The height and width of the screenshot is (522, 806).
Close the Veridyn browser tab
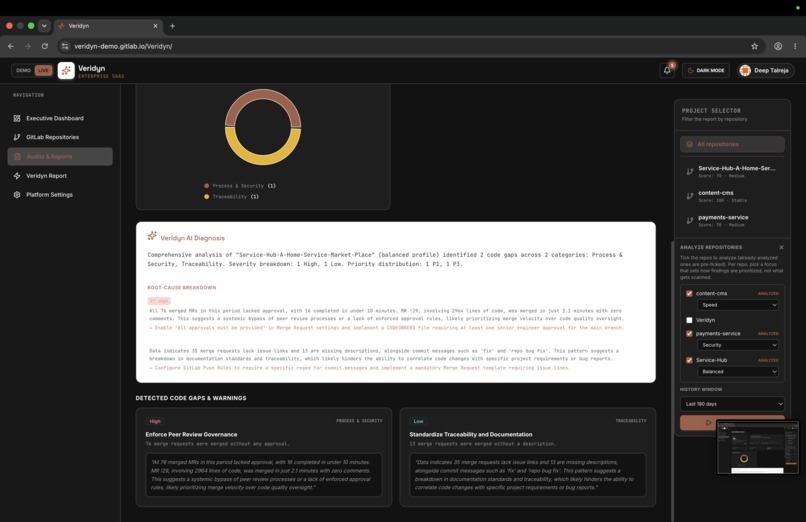coord(155,26)
